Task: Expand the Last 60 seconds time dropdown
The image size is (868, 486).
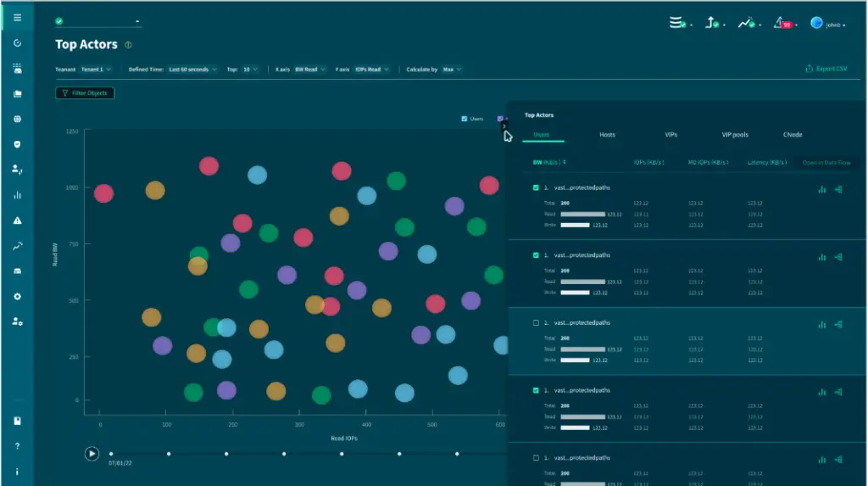Action: tap(191, 70)
